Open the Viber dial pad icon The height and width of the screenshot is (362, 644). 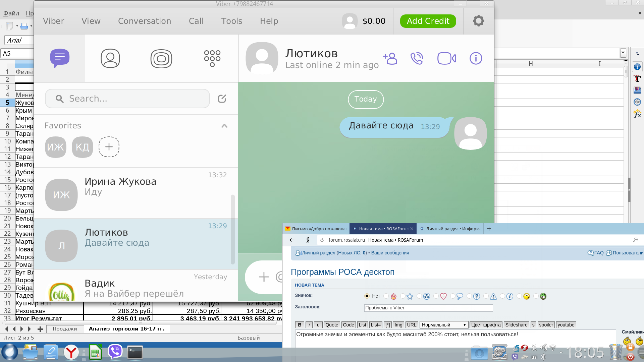pos(212,58)
